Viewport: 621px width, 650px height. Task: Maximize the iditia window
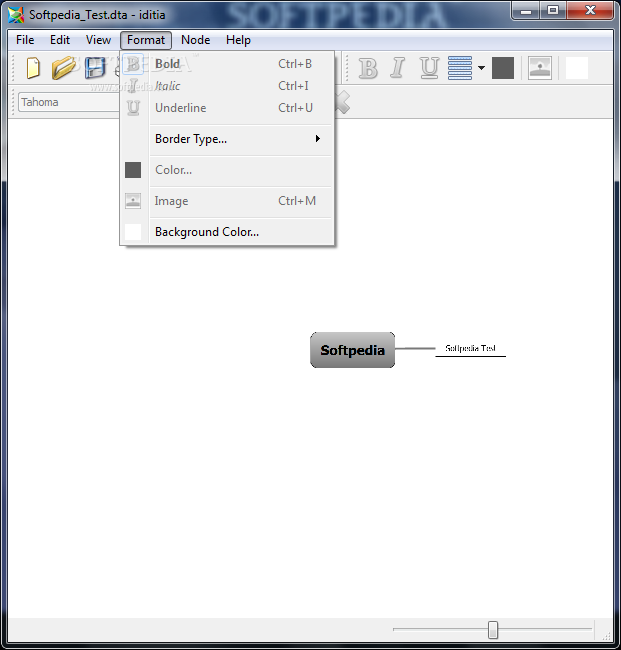pyautogui.click(x=553, y=10)
